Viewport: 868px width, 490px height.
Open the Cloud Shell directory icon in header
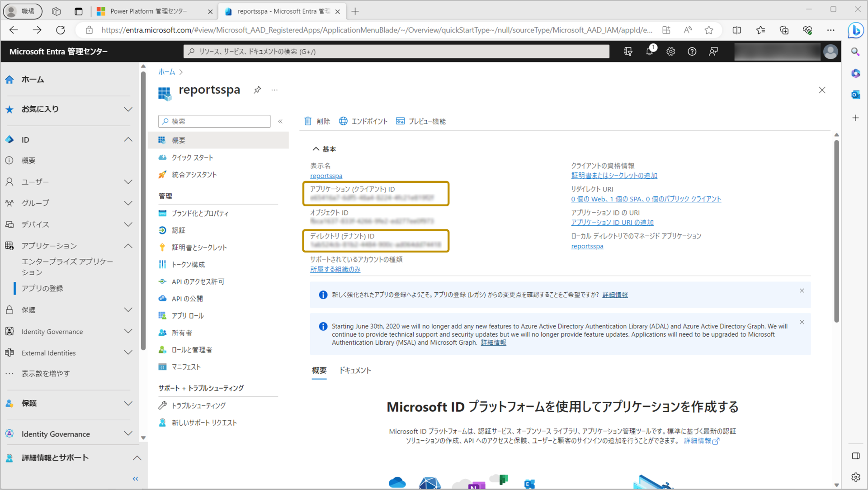coord(628,52)
